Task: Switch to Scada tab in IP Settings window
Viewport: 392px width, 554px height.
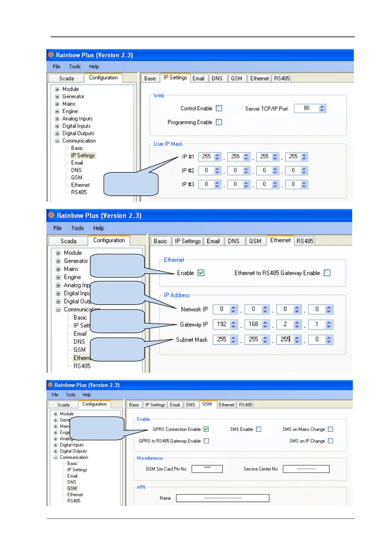Action: click(x=66, y=78)
